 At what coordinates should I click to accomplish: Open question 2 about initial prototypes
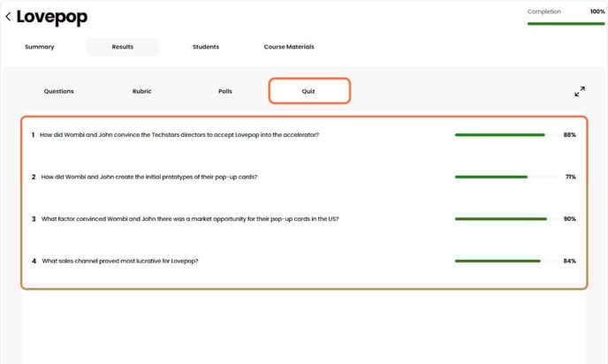tap(149, 177)
